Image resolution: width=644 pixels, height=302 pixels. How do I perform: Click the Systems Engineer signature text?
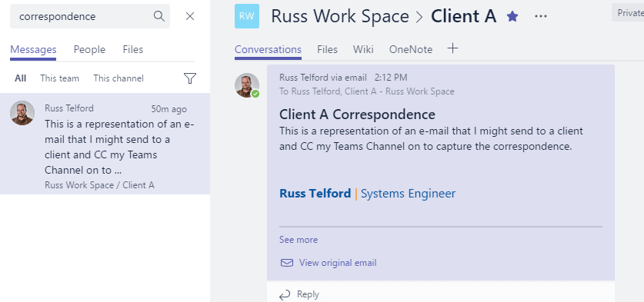408,193
